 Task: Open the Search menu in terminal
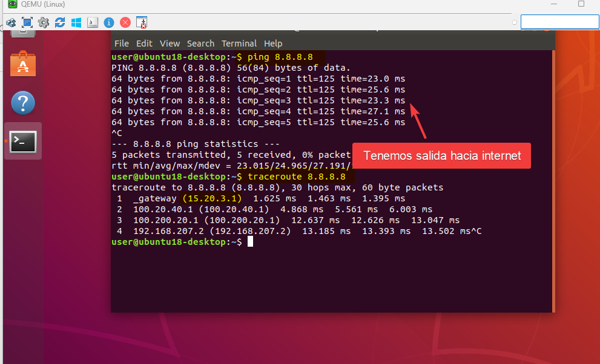(200, 44)
